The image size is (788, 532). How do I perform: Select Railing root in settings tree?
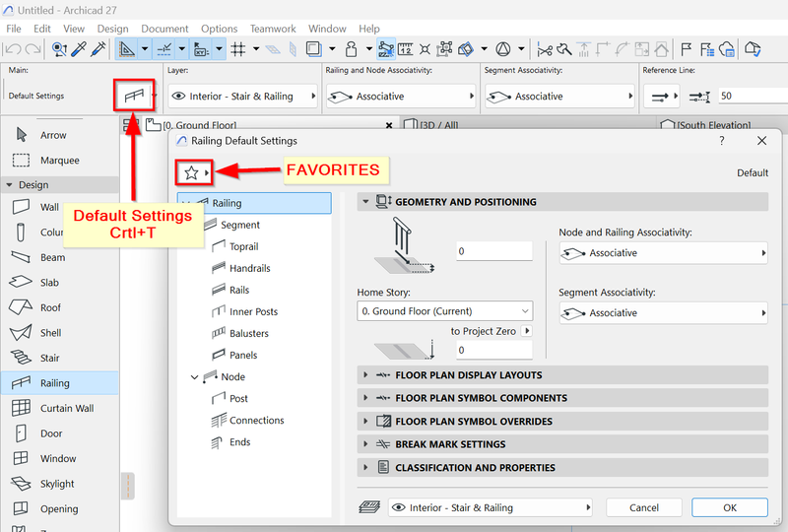click(x=254, y=203)
